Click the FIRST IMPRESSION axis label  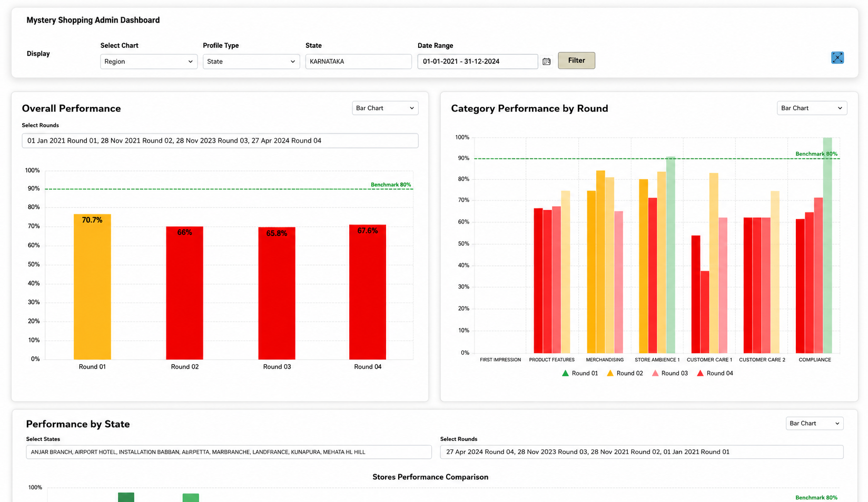coord(500,360)
